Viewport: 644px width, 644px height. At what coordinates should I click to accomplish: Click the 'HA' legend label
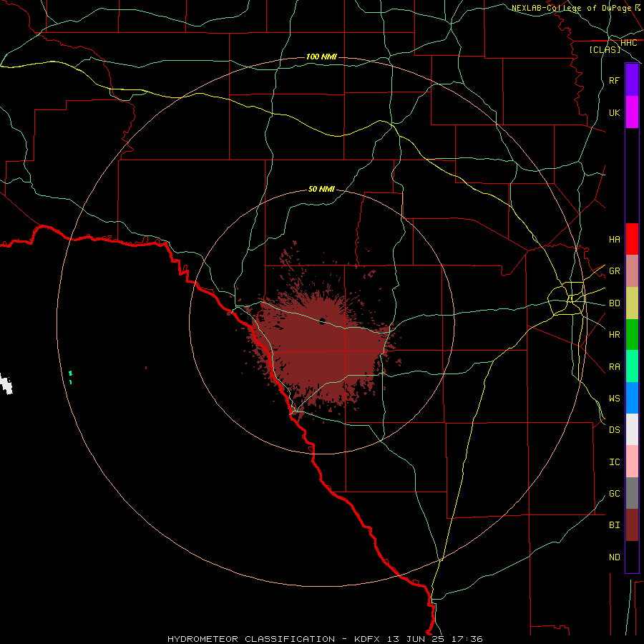click(x=615, y=239)
